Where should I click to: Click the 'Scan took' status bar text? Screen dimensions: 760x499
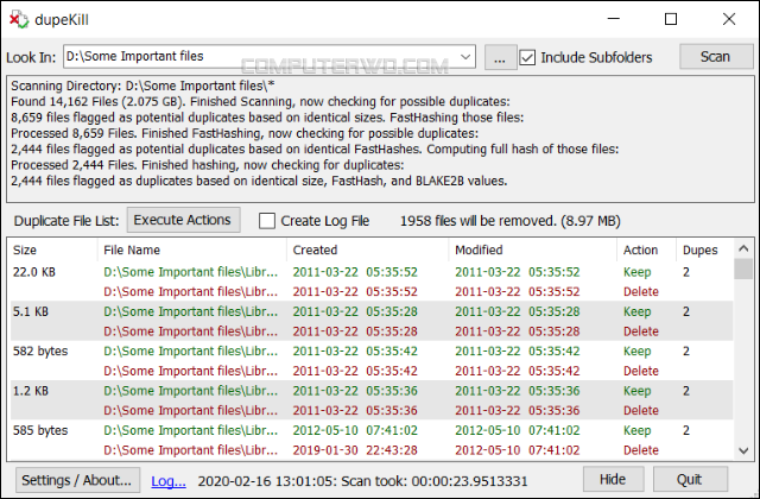(x=363, y=481)
